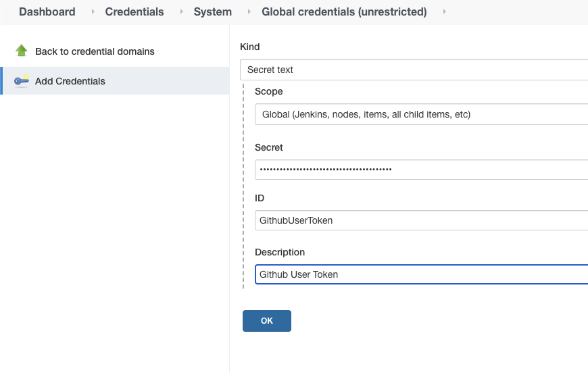This screenshot has width=588, height=373.
Task: Expand arrow after System breadcrumb
Action: 249,11
